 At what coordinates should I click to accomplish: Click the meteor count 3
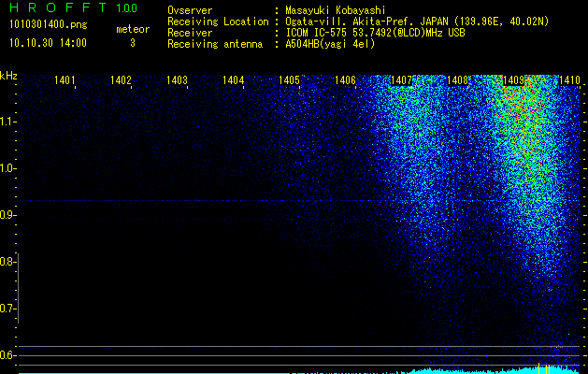click(133, 43)
